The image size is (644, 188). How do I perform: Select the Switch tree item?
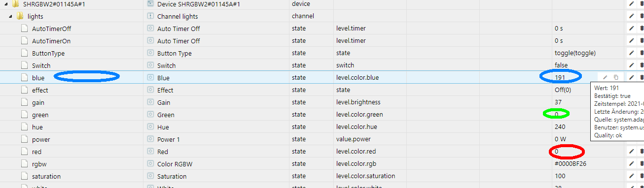[x=41, y=65]
